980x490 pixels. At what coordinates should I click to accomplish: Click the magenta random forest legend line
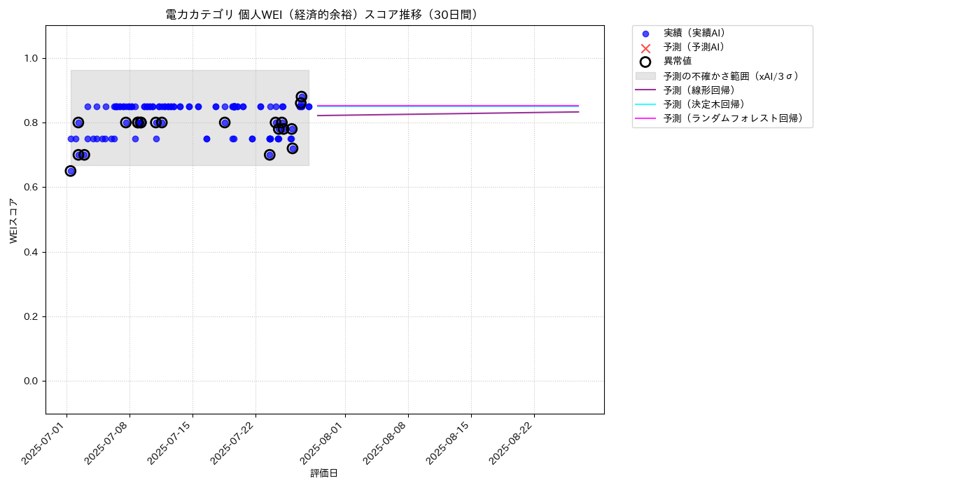point(645,118)
